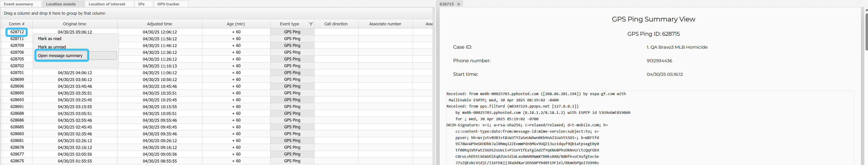Select the Location events tab
Screen dimensions: 868x165
[x=61, y=4]
